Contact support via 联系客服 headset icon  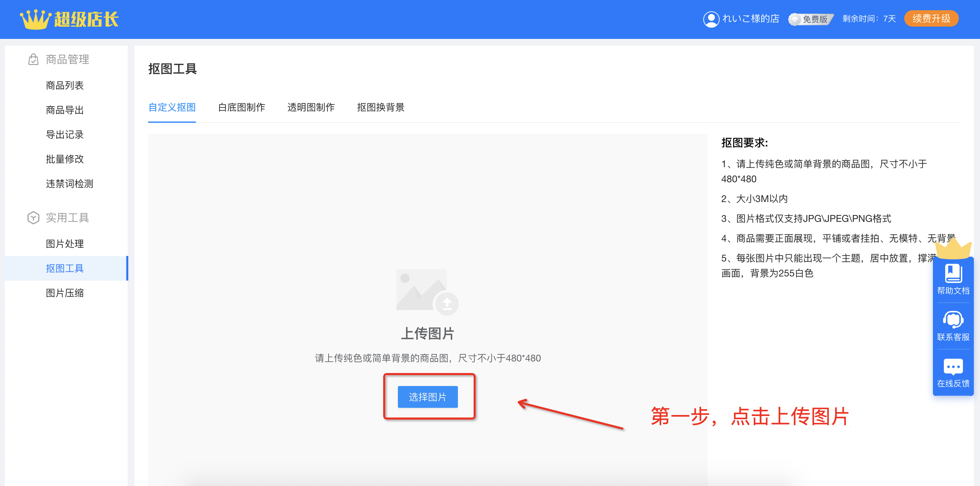953,320
